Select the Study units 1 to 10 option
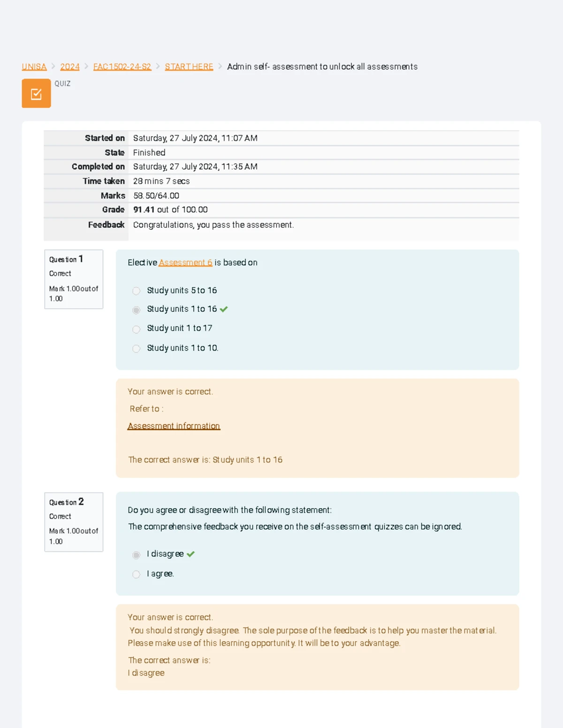The height and width of the screenshot is (728, 563). [136, 348]
